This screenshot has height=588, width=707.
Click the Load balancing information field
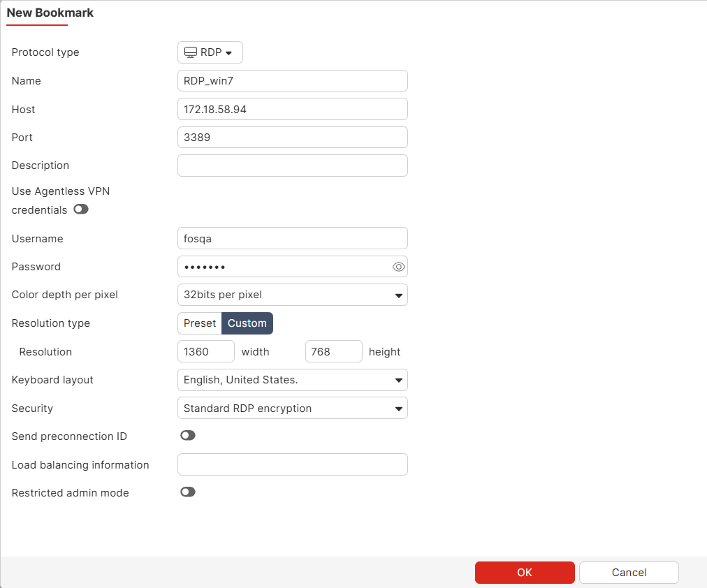tap(292, 464)
